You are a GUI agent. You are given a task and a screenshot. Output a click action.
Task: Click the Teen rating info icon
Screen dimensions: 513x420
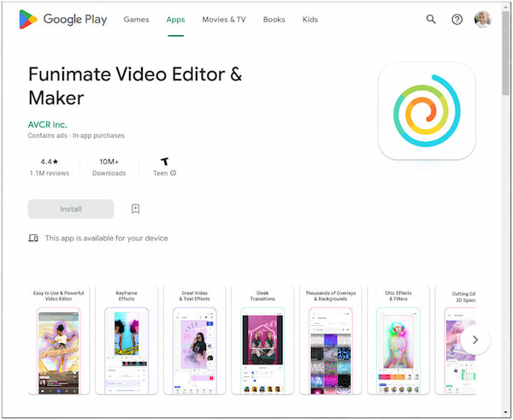pos(173,173)
